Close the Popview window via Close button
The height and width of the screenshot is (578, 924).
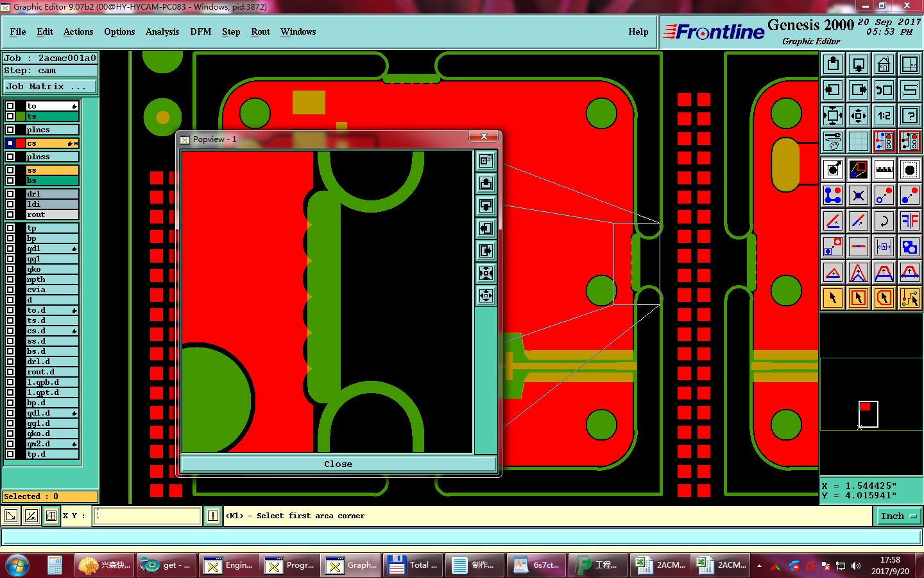(338, 464)
